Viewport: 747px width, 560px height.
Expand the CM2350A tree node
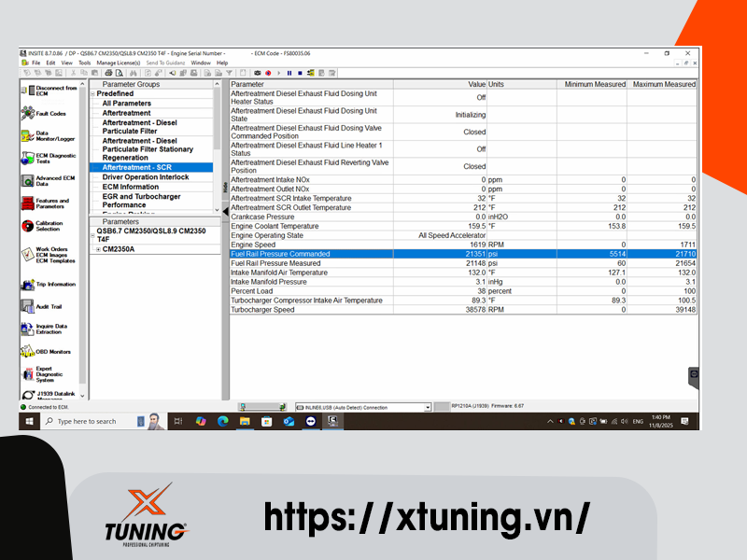[x=98, y=249]
